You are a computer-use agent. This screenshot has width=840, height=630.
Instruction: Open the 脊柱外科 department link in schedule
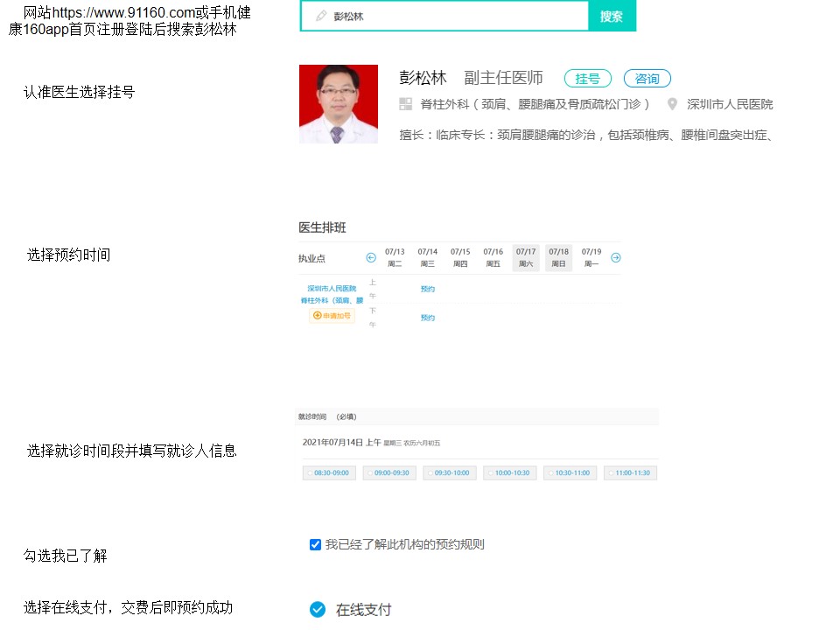point(332,300)
